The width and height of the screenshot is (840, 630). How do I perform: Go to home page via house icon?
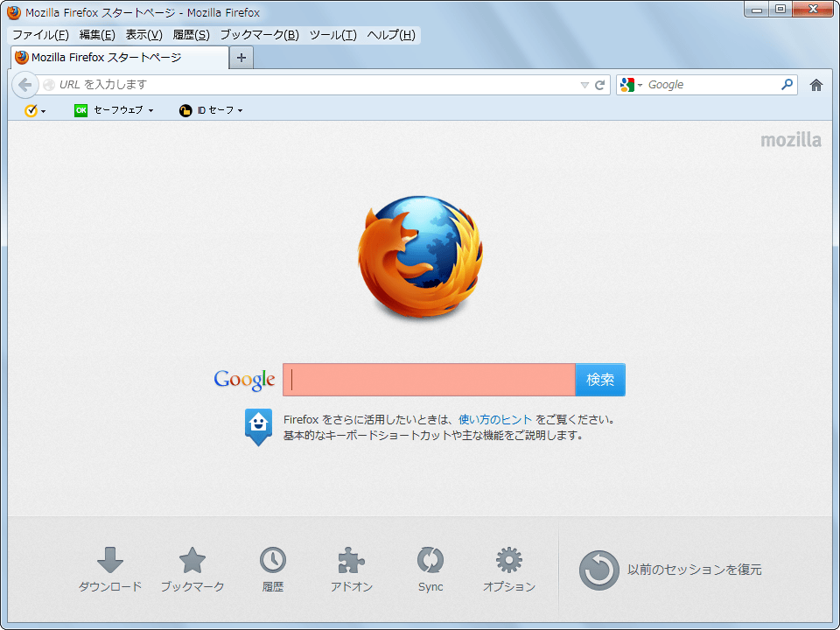pyautogui.click(x=815, y=85)
